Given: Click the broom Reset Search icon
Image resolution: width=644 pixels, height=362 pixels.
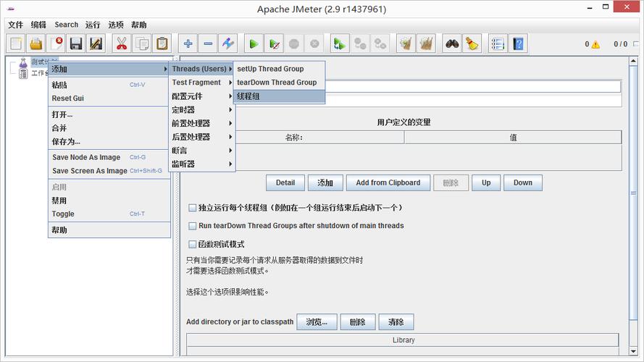Looking at the screenshot, I should click(x=472, y=43).
